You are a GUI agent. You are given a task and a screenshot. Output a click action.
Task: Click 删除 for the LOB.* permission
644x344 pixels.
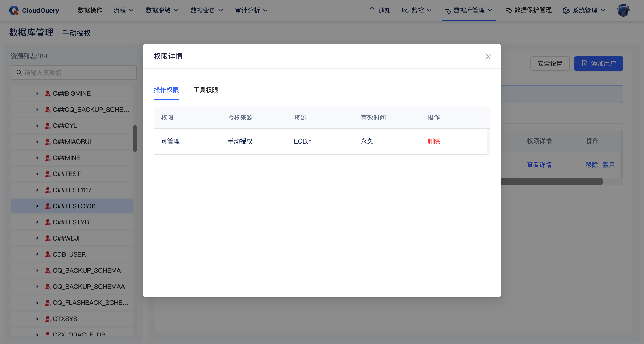pos(434,141)
